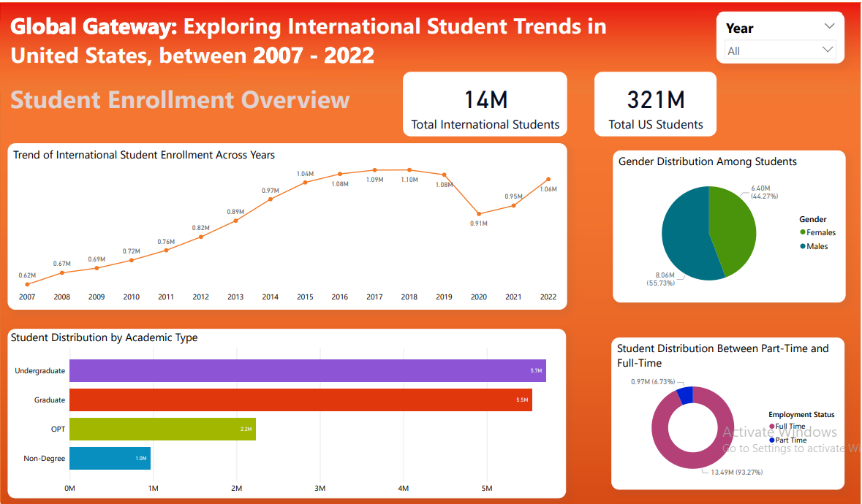Image resolution: width=862 pixels, height=504 pixels.
Task: Pick the 2022 data point at 1.06M
Action: pyautogui.click(x=548, y=180)
